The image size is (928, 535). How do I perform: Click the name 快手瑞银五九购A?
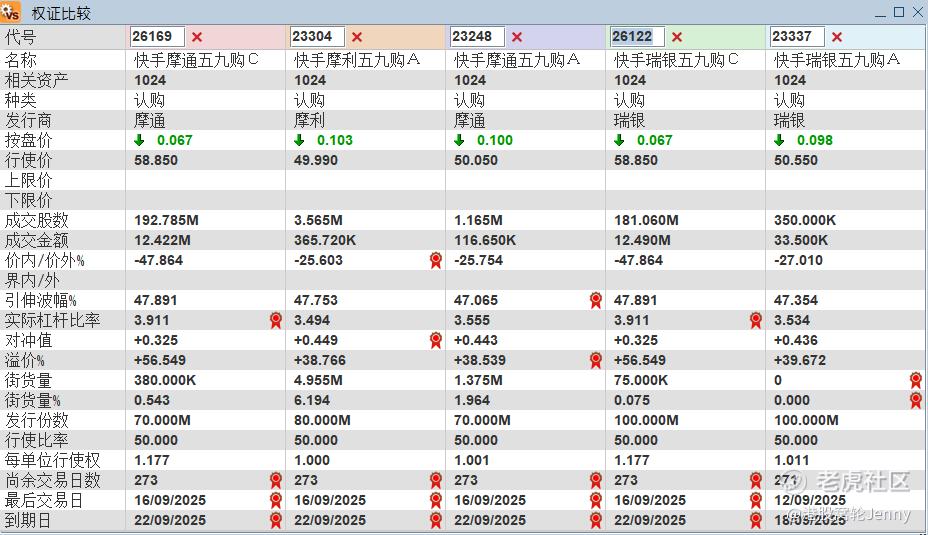point(837,60)
